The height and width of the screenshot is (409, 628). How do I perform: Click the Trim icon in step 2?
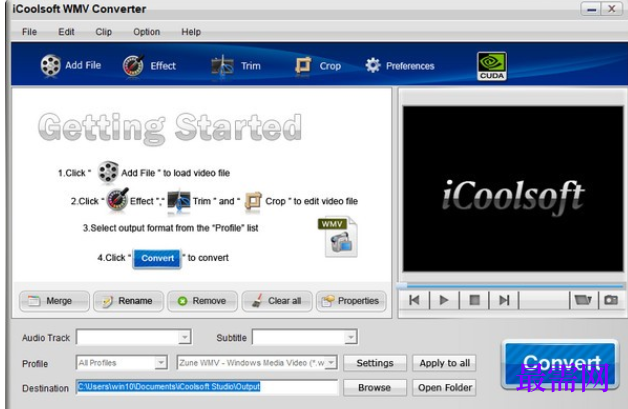[x=178, y=200]
